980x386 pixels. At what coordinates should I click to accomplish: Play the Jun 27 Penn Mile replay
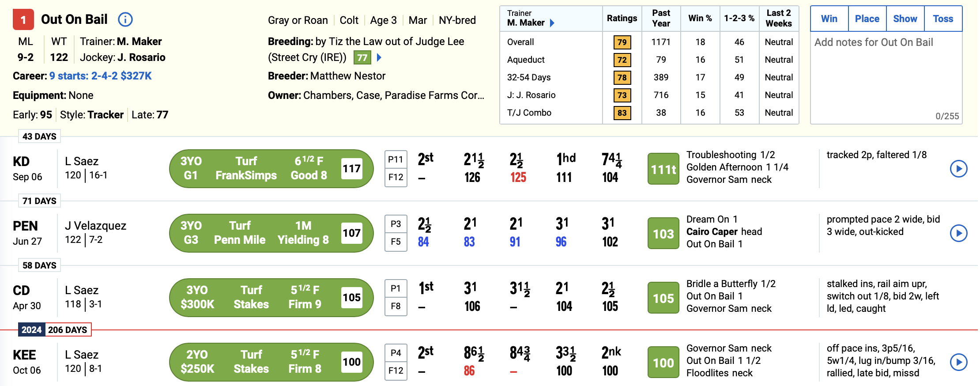pyautogui.click(x=958, y=233)
